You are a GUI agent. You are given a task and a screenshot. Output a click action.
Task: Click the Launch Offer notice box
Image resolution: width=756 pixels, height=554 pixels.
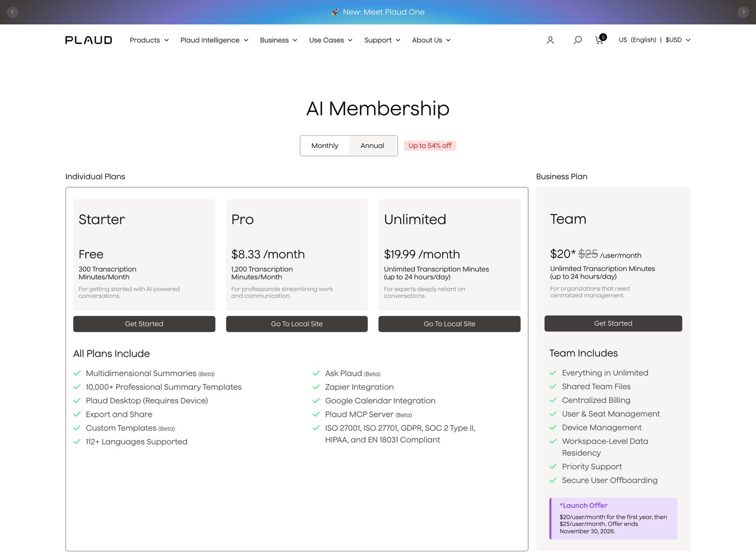coord(613,518)
